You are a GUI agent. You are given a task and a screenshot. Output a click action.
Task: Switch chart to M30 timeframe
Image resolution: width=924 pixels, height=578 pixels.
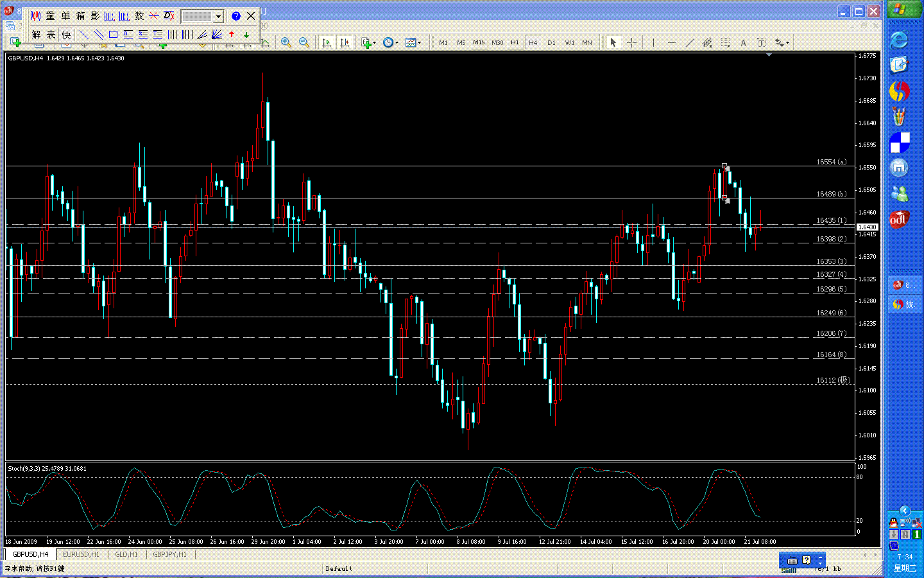click(x=497, y=42)
